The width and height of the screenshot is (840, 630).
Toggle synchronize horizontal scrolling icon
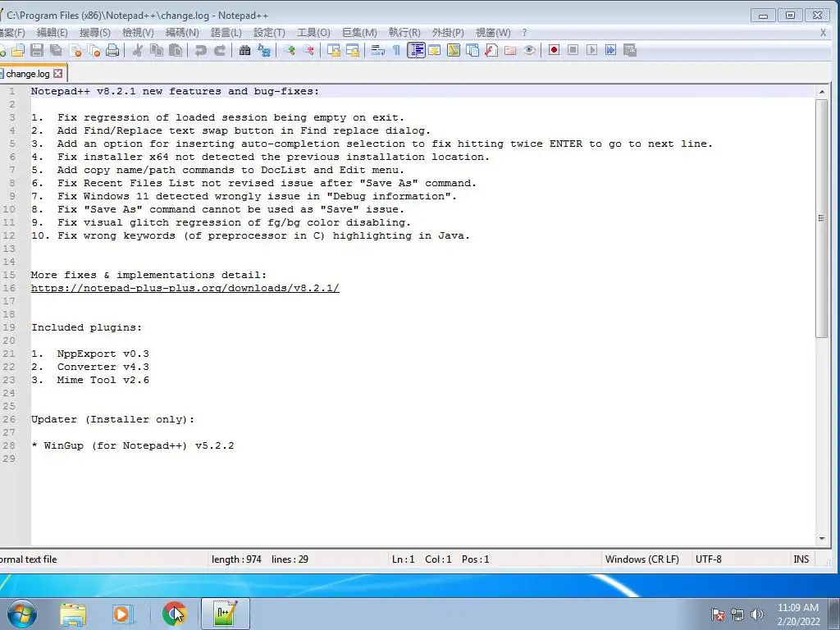click(353, 50)
